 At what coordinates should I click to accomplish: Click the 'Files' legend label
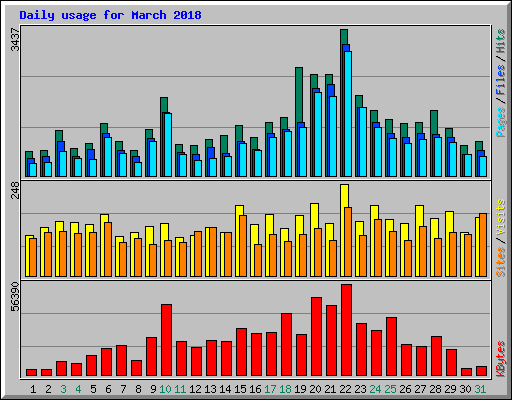click(501, 80)
